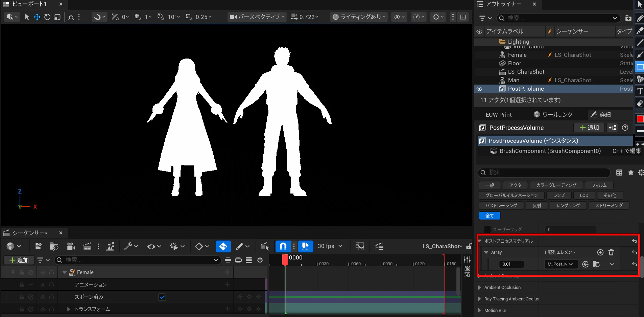Viewport: 644px width, 317px height.
Task: Toggle the スポーン済み checkbox
Action: (162, 297)
